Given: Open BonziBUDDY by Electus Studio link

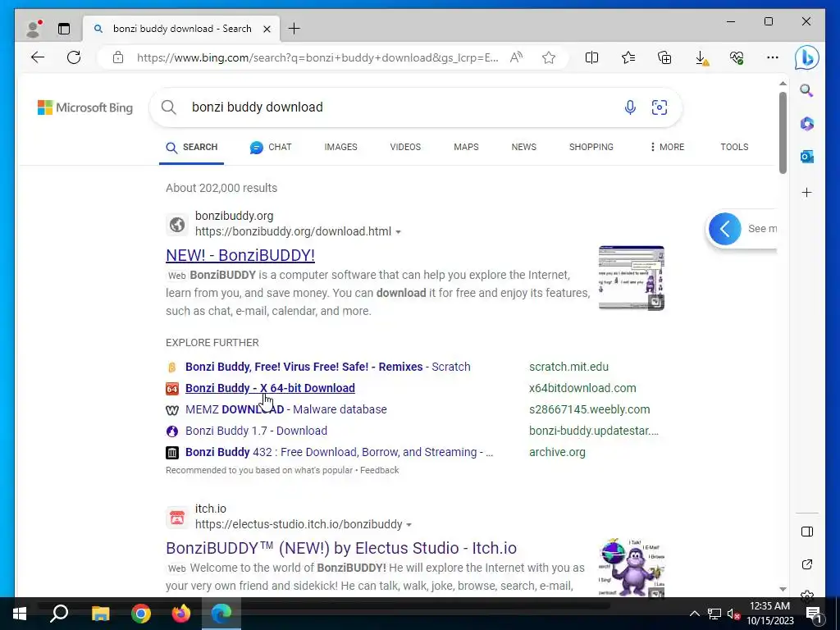Looking at the screenshot, I should click(x=341, y=548).
